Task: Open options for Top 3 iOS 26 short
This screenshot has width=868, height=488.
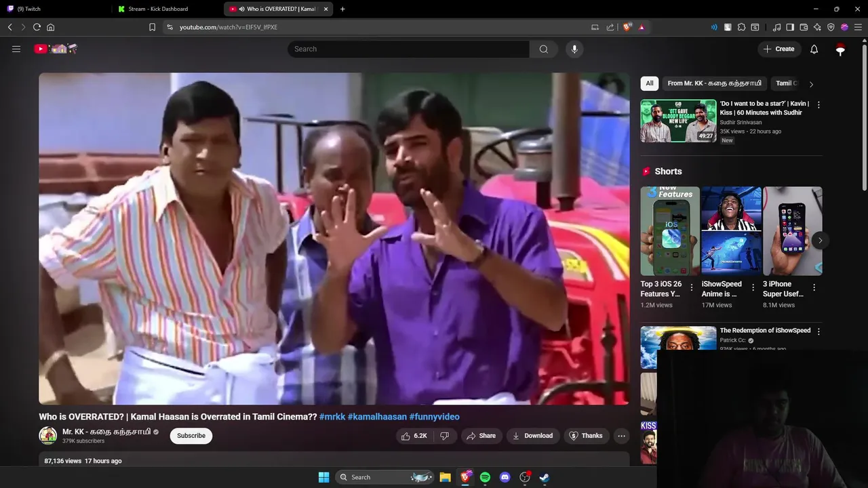Action: (x=692, y=287)
